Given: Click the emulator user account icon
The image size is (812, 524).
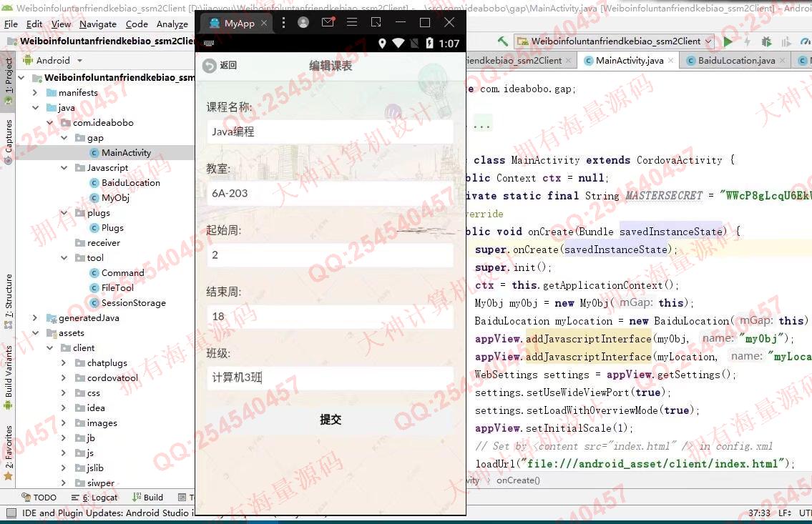Looking at the screenshot, I should (303, 23).
